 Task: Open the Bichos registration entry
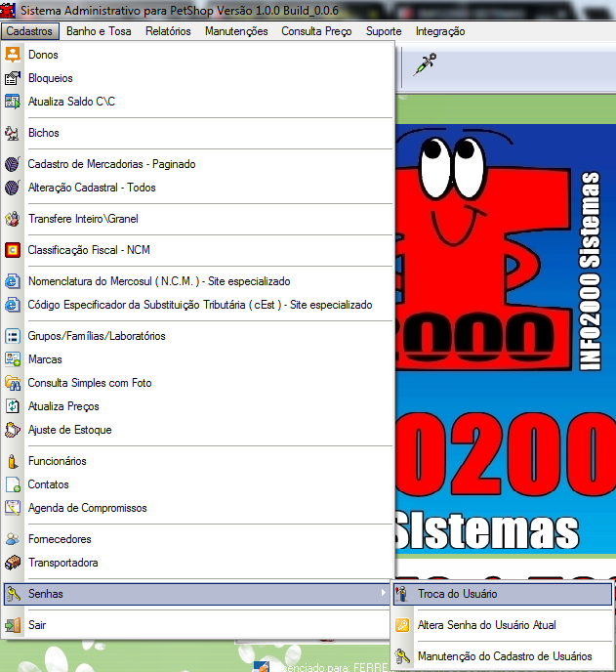pos(198,133)
